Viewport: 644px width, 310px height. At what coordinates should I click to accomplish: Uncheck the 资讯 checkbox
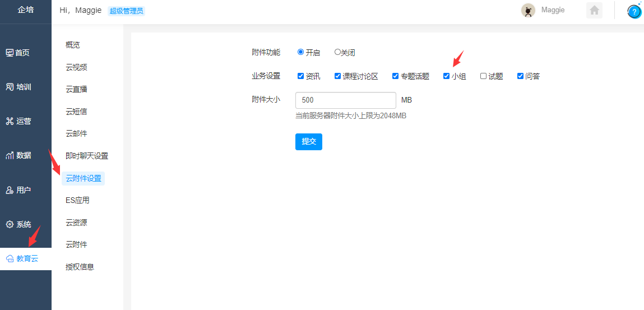(x=300, y=76)
